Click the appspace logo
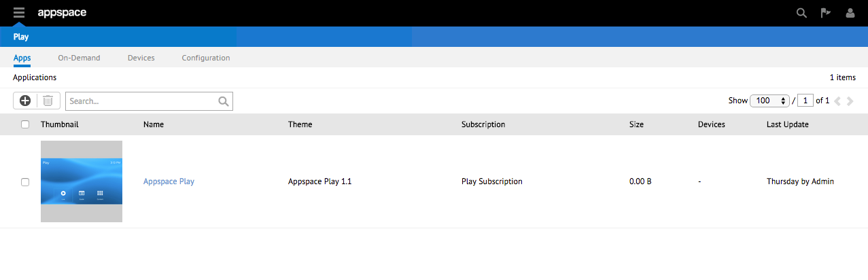The height and width of the screenshot is (280, 868). [62, 12]
